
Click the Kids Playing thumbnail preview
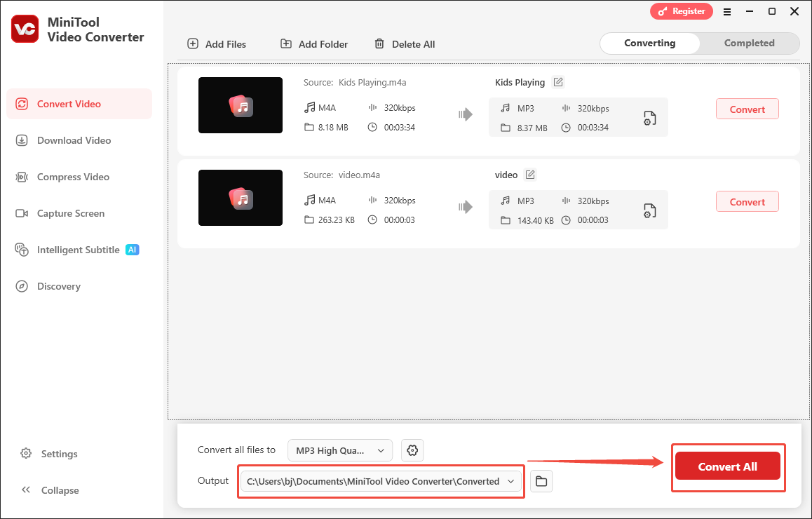[x=241, y=105]
